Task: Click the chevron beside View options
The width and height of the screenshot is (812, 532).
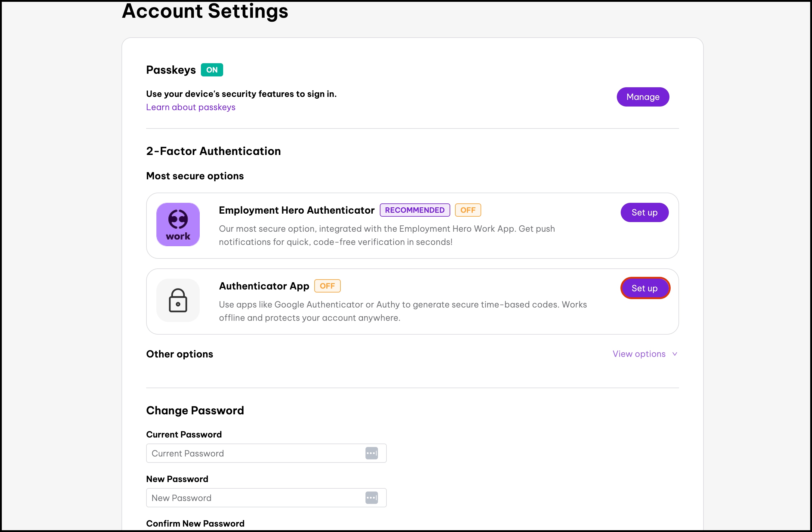Action: 675,354
